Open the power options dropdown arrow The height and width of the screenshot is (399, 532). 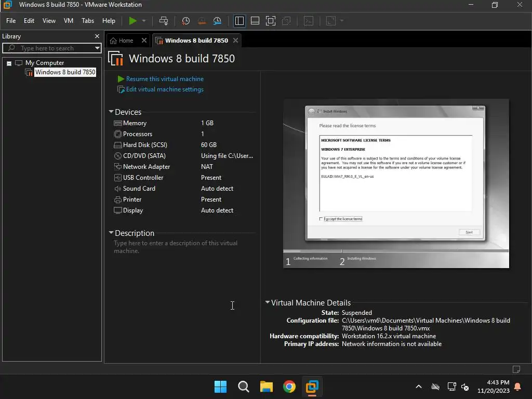point(144,21)
